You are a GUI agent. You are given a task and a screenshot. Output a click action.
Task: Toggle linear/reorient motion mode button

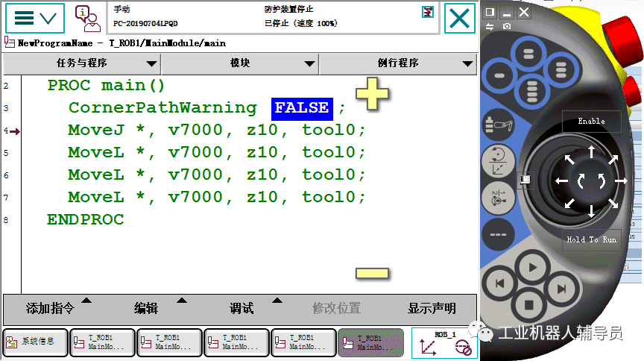pos(498,161)
